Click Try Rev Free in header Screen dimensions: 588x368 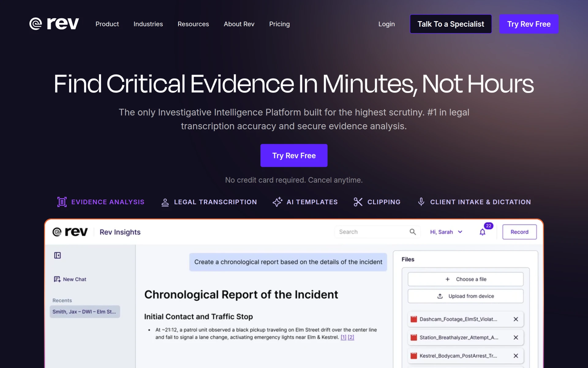click(529, 24)
